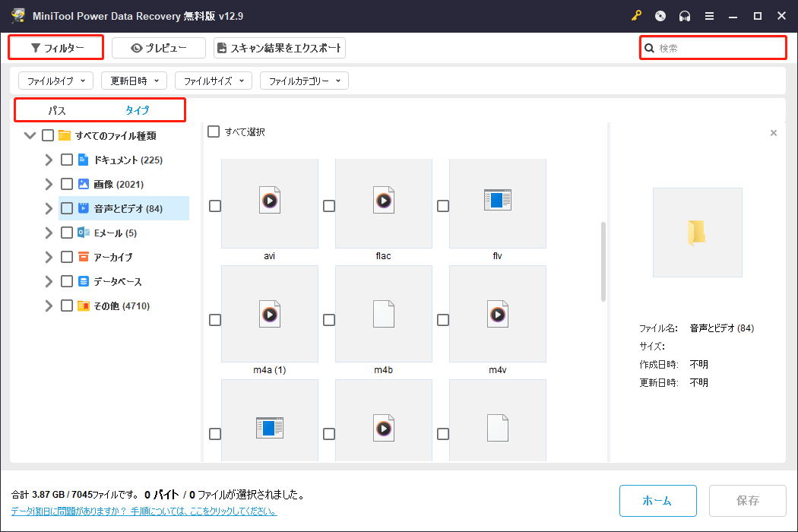Click the blue document icon for ドキュメント
Viewport: 798px width, 532px height.
(84, 160)
